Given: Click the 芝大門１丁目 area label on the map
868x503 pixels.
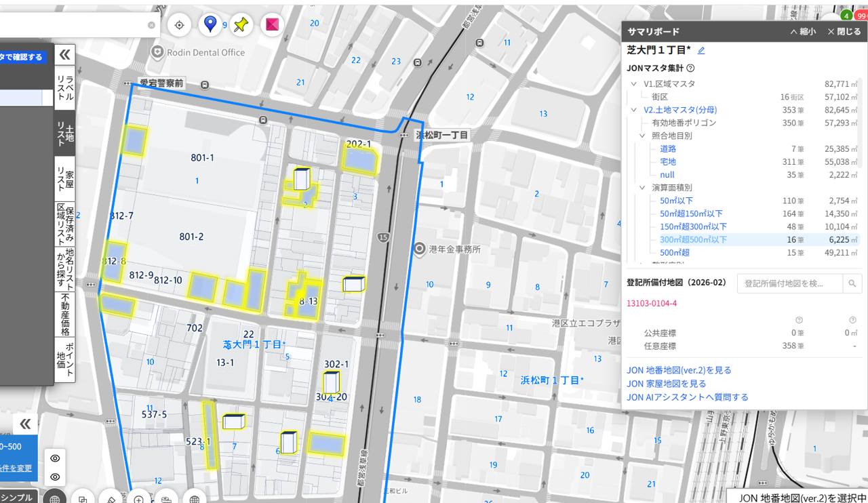Looking at the screenshot, I should [254, 344].
